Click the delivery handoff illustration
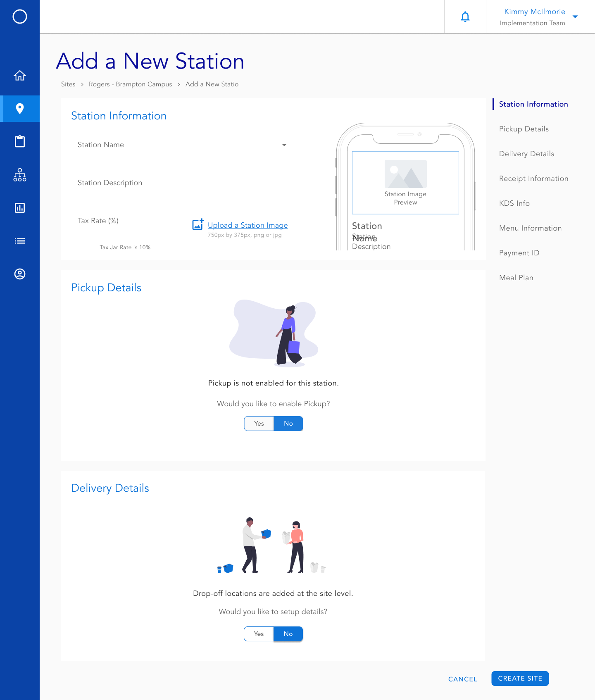Image resolution: width=595 pixels, height=700 pixels. 272,545
